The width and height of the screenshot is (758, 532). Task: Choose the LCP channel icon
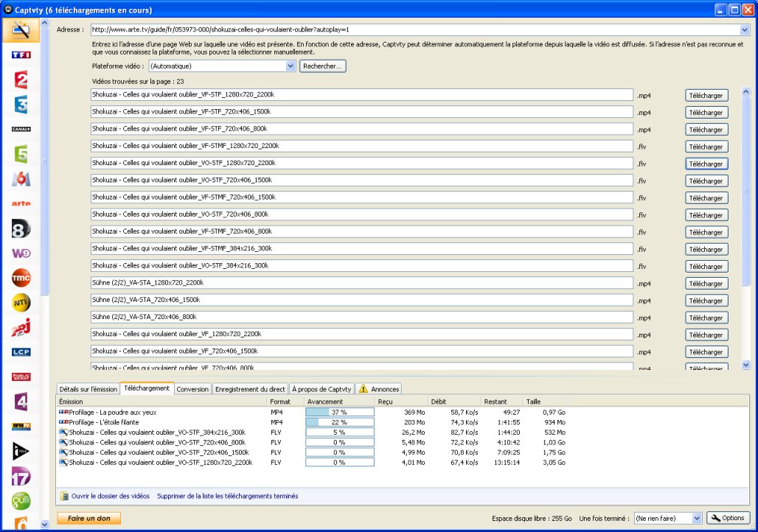click(21, 352)
